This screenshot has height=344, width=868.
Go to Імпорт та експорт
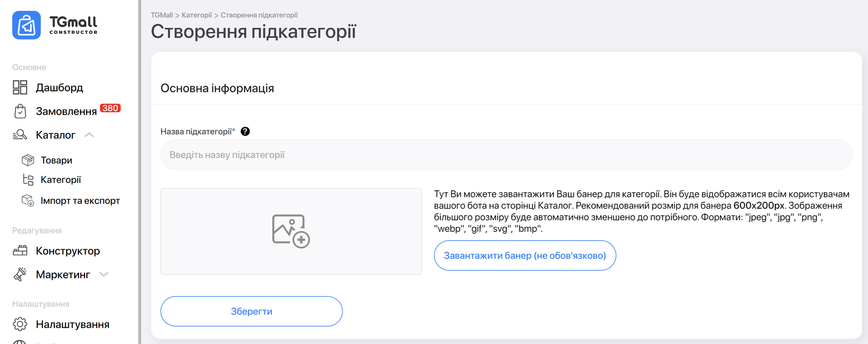pyautogui.click(x=80, y=201)
